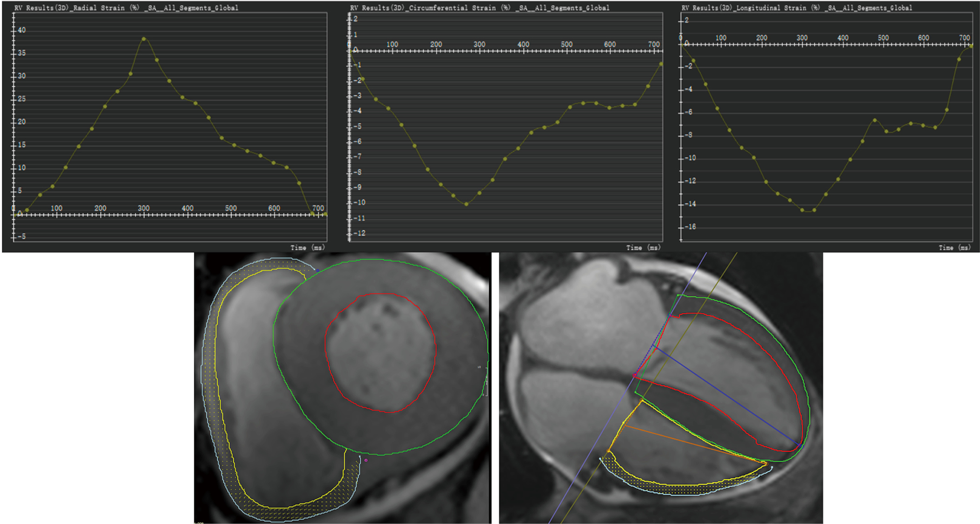Select the lowest point of the circumferential strain curve
The image size is (980, 524).
click(x=466, y=204)
